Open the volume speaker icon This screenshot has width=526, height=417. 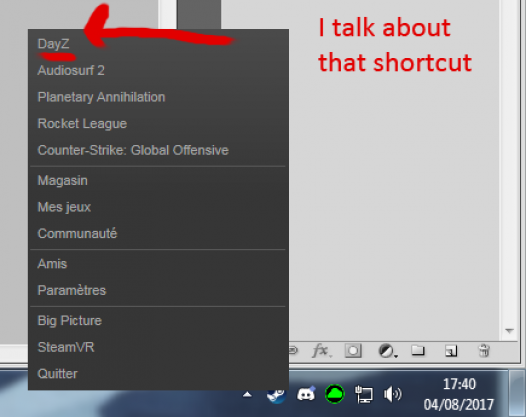pos(392,394)
